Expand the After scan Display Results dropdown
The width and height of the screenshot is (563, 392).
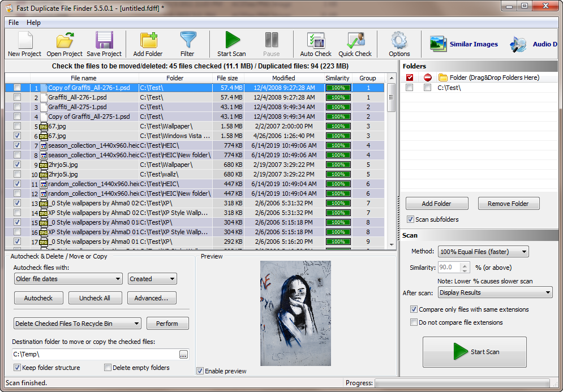click(x=495, y=292)
